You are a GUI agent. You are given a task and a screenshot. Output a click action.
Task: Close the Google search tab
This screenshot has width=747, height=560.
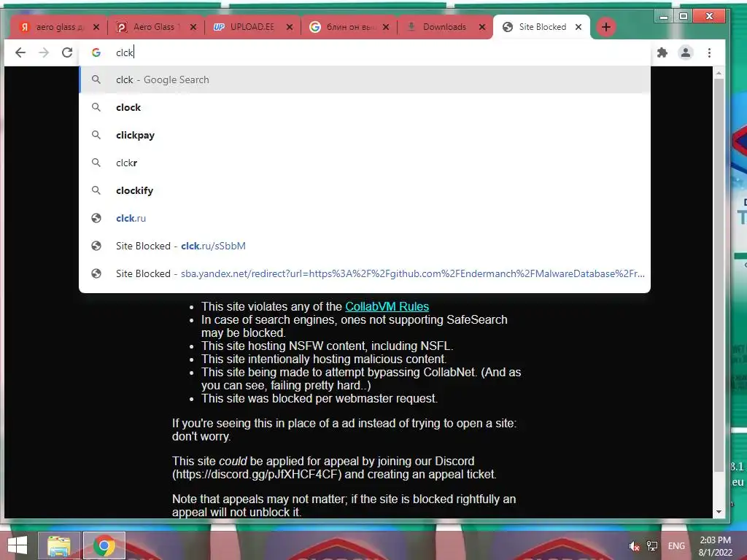(386, 27)
